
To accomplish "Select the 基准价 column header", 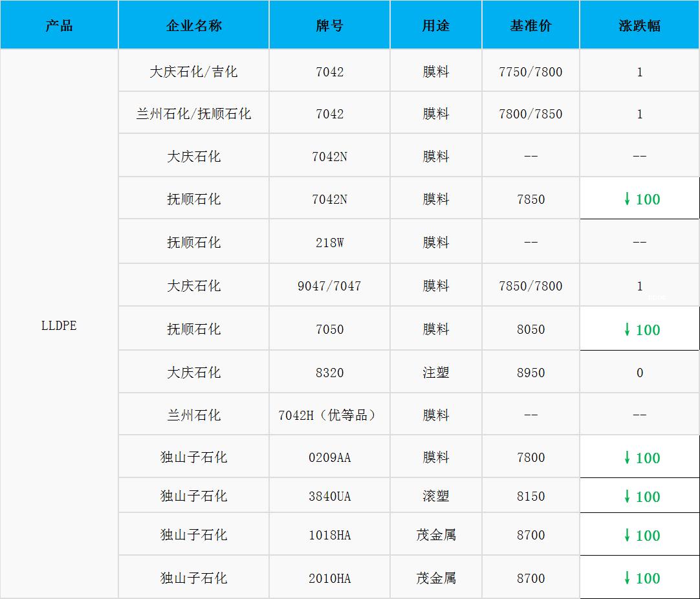I will click(x=530, y=26).
